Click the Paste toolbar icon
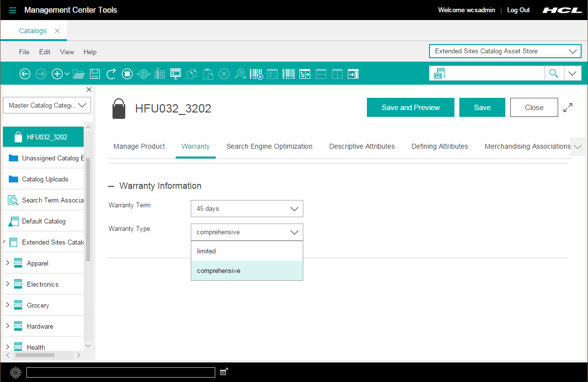This screenshot has width=588, height=382. pyautogui.click(x=207, y=74)
